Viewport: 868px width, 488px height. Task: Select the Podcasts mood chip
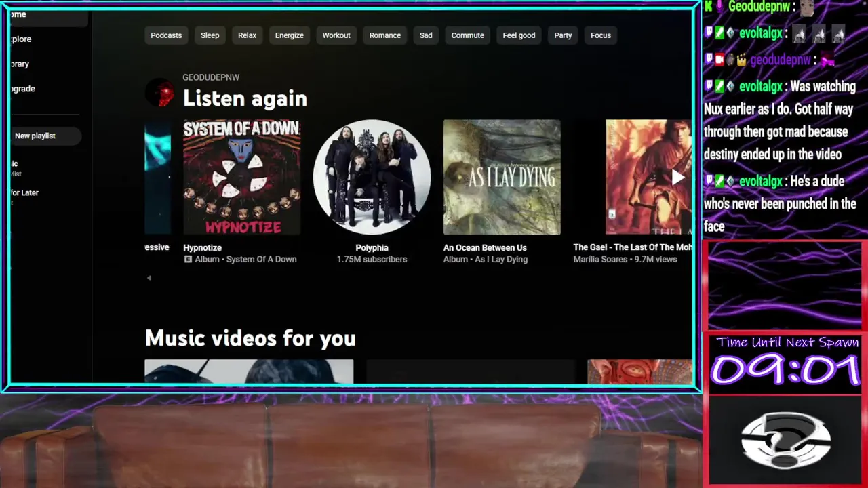[166, 35]
